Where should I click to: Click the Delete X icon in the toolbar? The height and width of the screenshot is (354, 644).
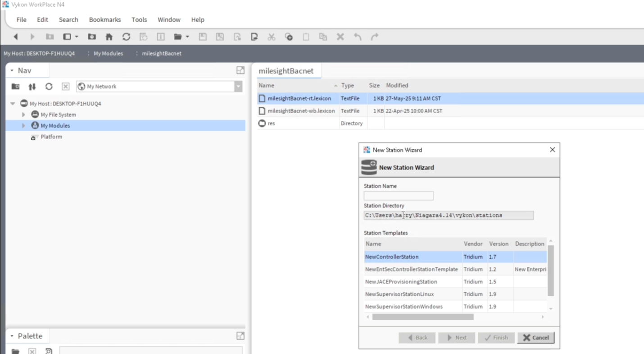pyautogui.click(x=340, y=37)
